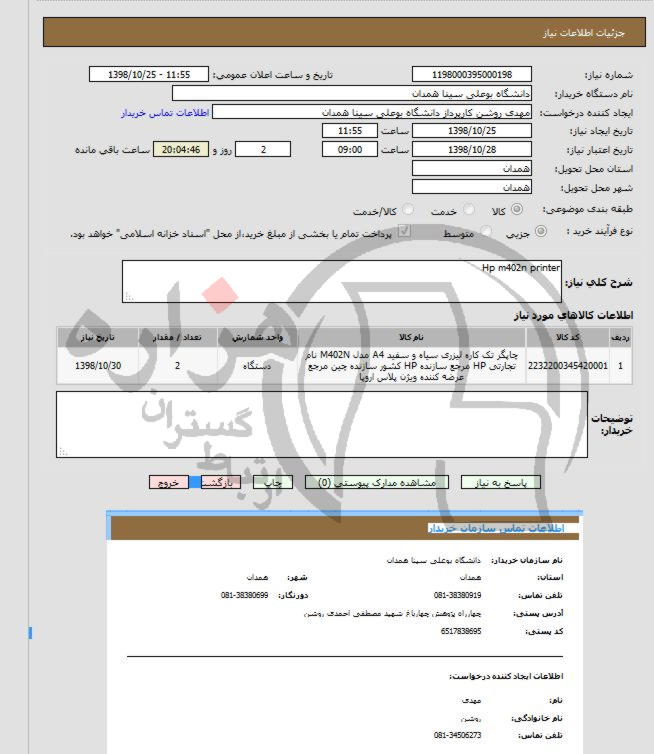Select the جزیی purchase type radio
Viewport: 654px width, 754px height.
pos(541,231)
